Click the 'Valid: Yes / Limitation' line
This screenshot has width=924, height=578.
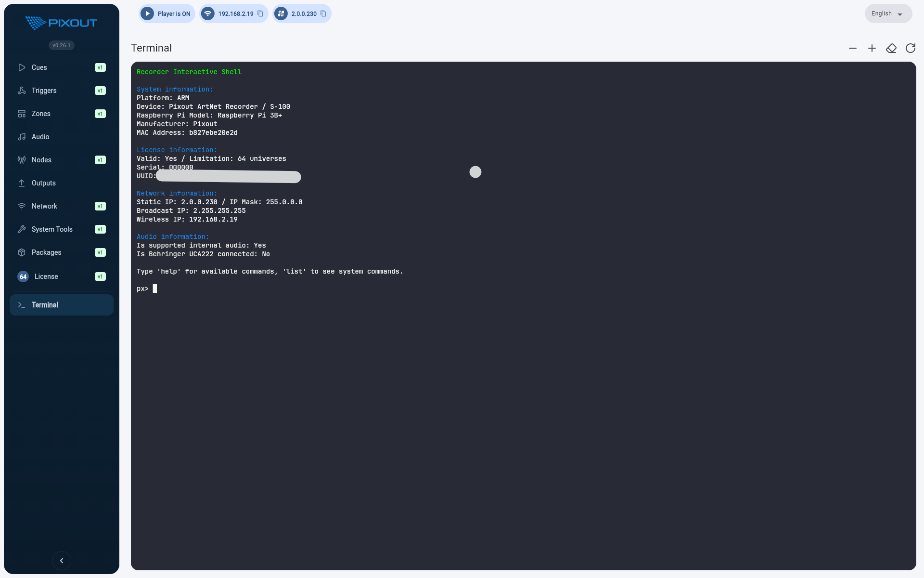[211, 158]
